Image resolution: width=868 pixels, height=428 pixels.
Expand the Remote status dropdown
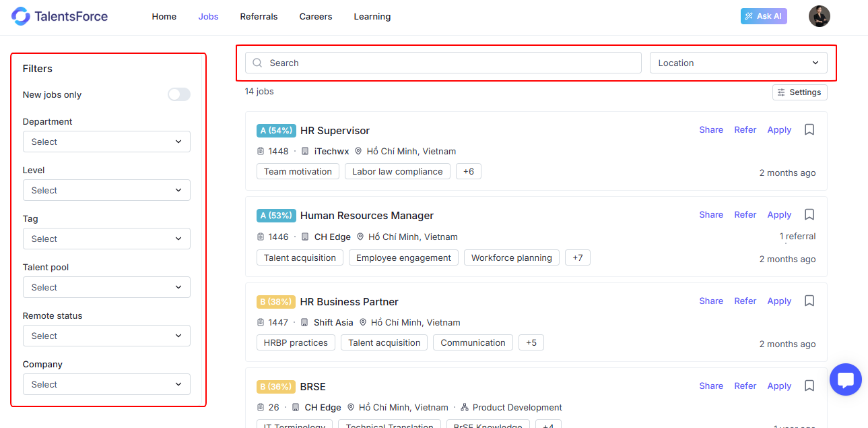coord(106,336)
